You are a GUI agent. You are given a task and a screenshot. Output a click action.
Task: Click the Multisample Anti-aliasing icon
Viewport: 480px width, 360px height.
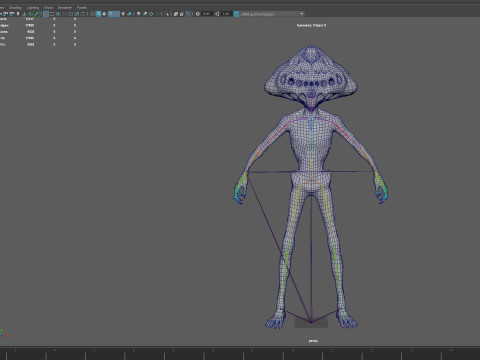coord(151,14)
